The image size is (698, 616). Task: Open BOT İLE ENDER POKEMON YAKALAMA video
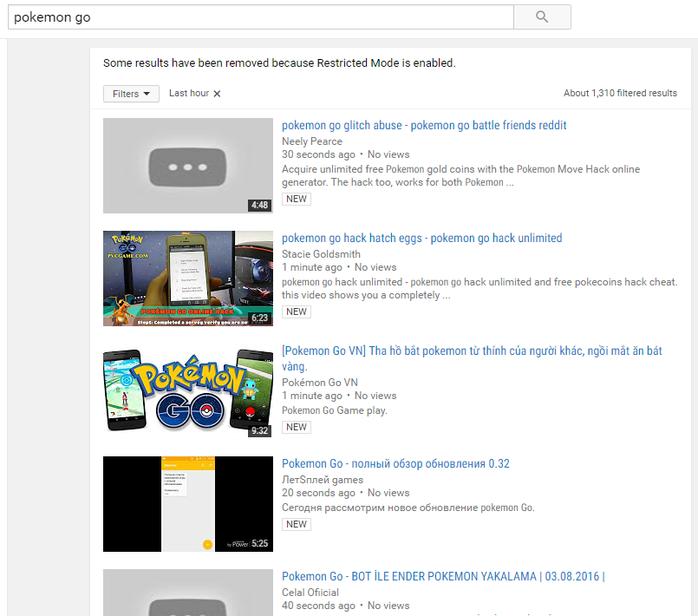pyautogui.click(x=443, y=576)
